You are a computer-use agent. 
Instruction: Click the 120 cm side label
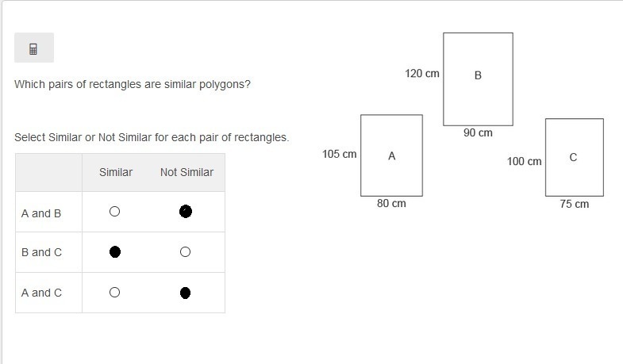click(x=422, y=74)
